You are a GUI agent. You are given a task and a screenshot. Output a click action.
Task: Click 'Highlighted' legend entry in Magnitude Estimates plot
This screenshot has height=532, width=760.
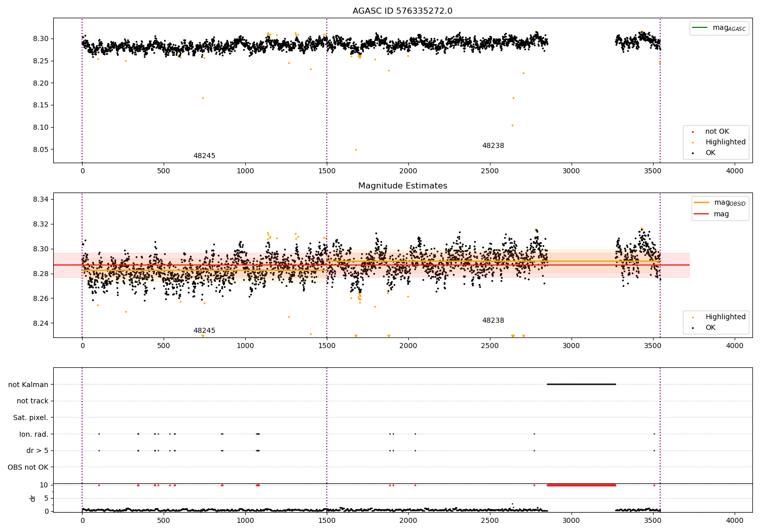[725, 317]
